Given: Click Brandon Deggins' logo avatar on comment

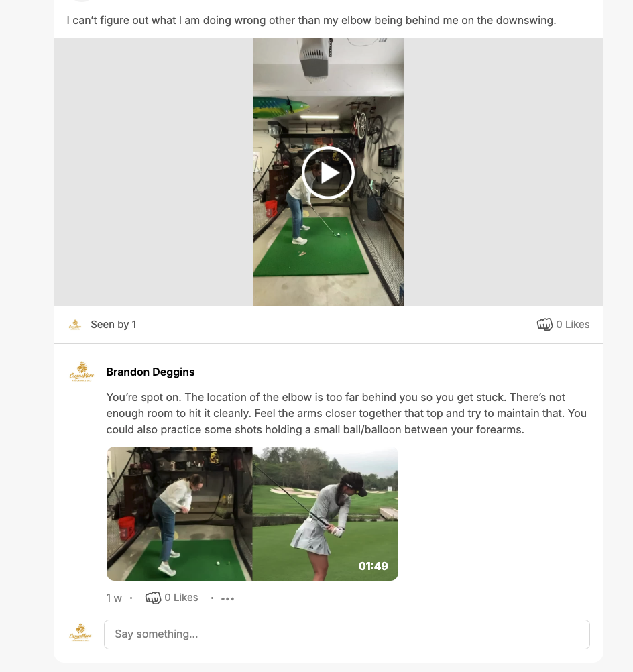Looking at the screenshot, I should point(81,372).
